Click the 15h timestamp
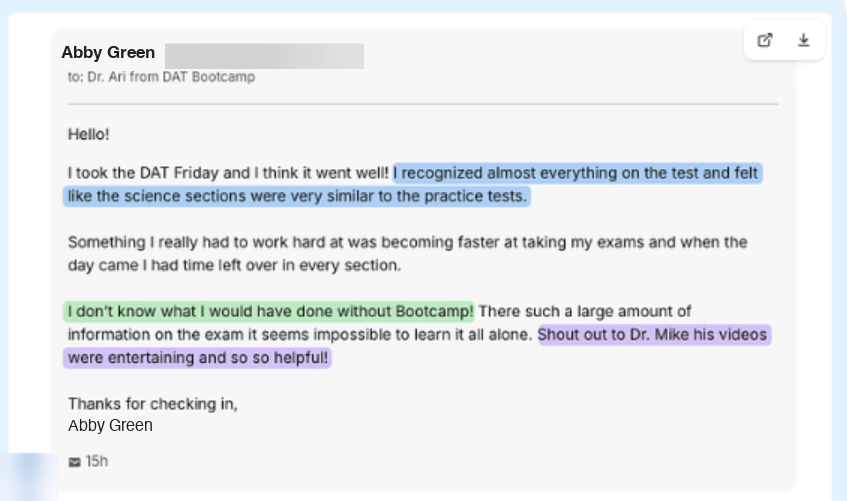This screenshot has width=847, height=501. point(97,461)
